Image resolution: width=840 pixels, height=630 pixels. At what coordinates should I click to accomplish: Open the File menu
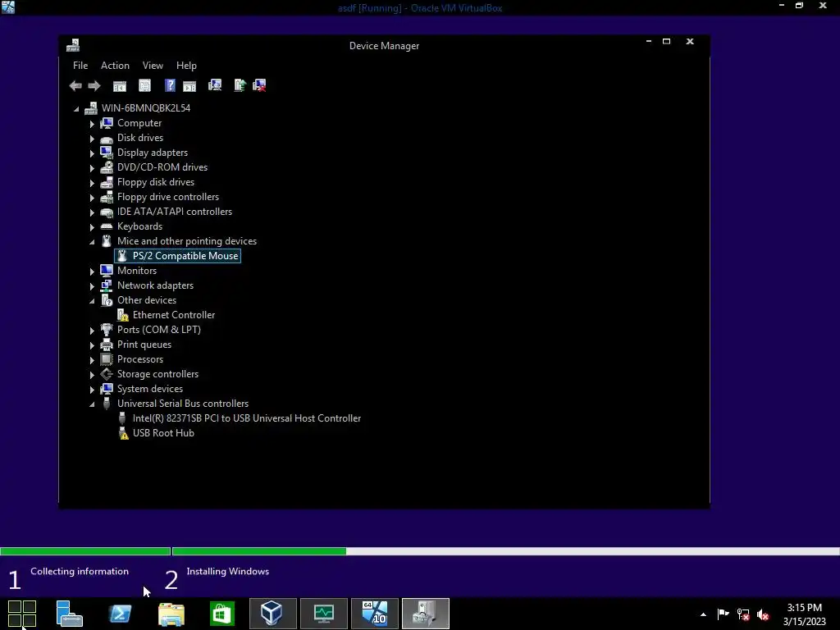pyautogui.click(x=80, y=66)
